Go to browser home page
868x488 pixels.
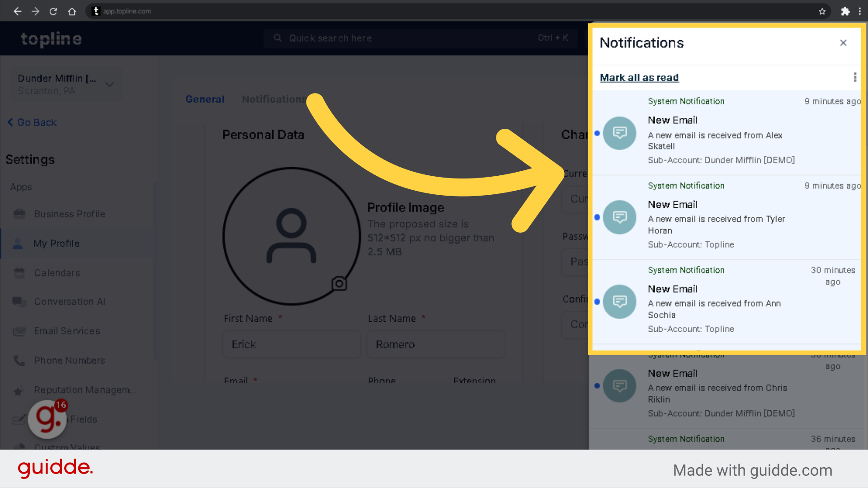[x=72, y=11]
